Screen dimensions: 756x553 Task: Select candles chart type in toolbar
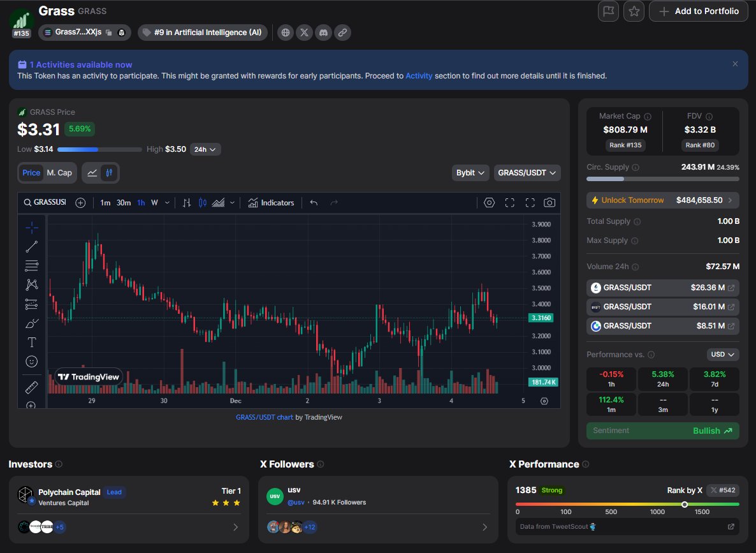pyautogui.click(x=203, y=203)
